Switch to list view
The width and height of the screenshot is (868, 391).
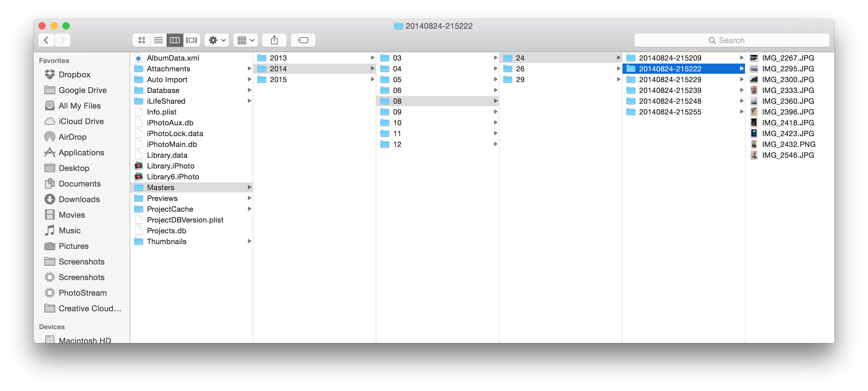pos(158,40)
